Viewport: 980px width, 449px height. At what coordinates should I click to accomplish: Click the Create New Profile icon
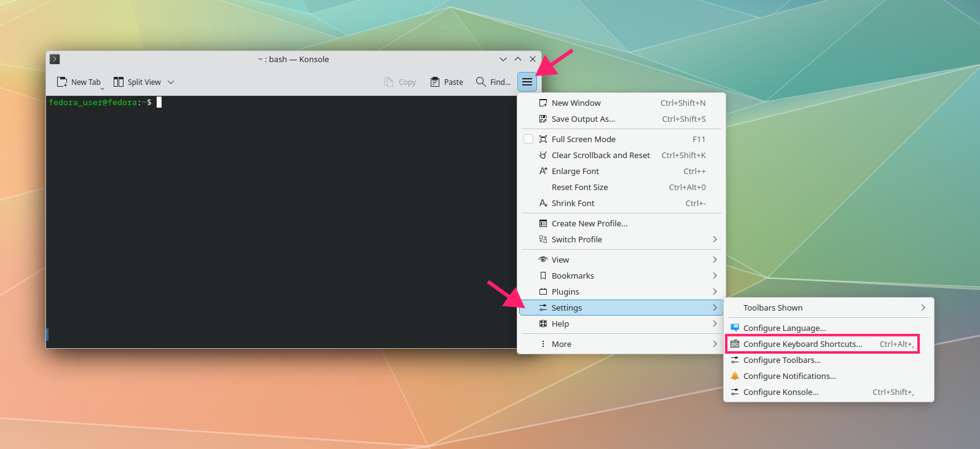point(543,223)
